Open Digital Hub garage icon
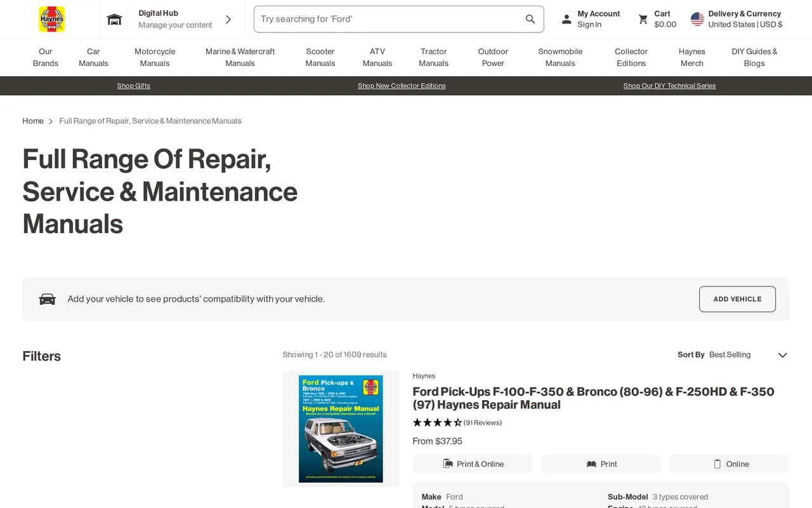 coord(114,19)
